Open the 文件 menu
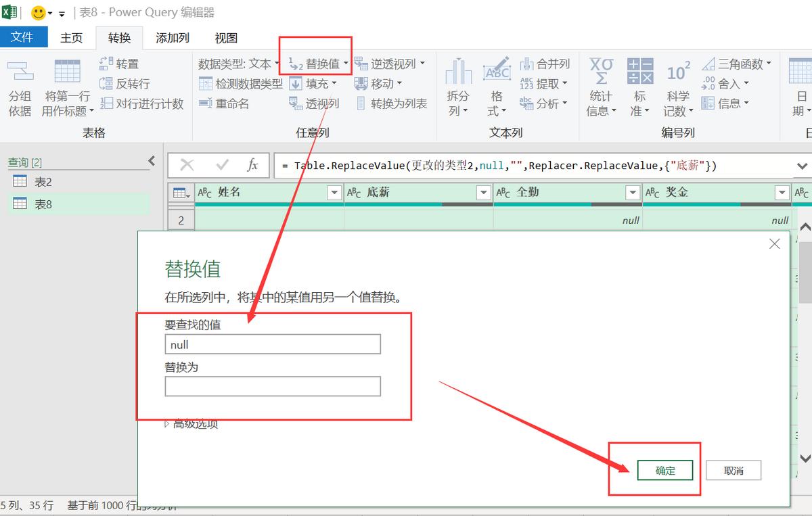The width and height of the screenshot is (812, 516). [x=24, y=38]
